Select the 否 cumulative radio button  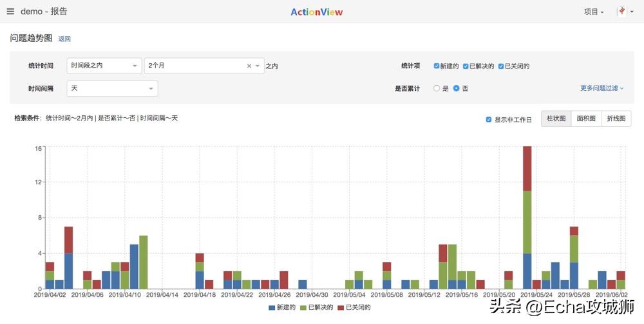[x=457, y=88]
